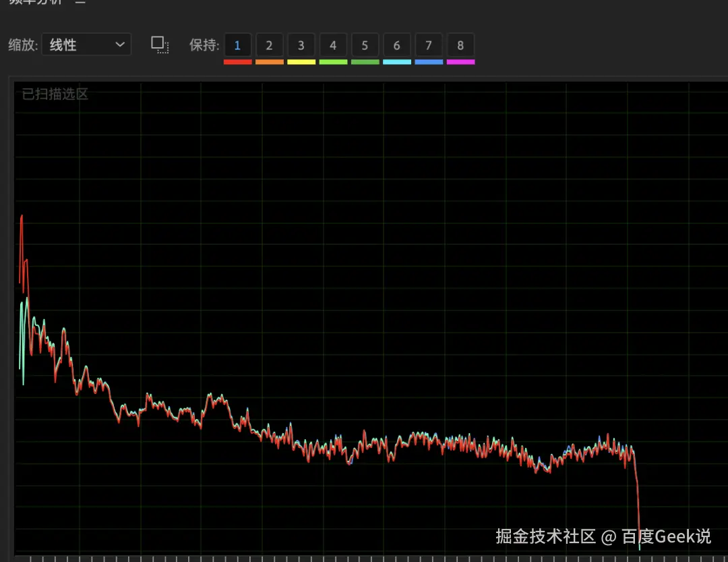Toggle hold button 2
The image size is (728, 562).
click(x=269, y=45)
